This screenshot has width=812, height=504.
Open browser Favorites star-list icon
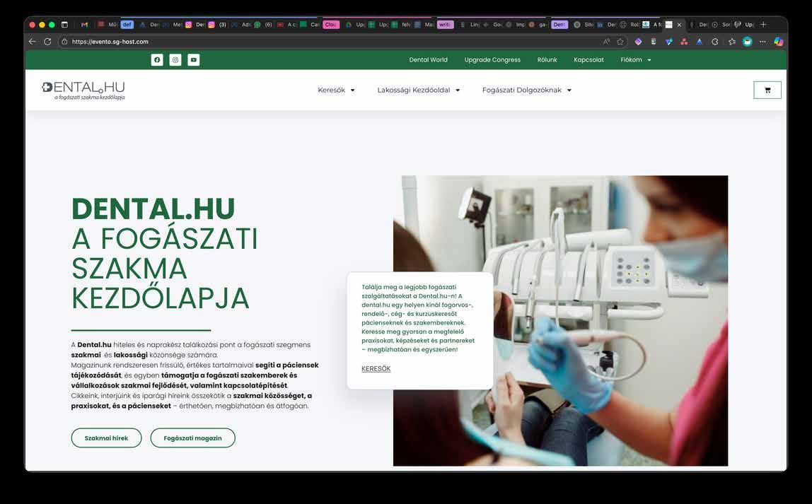point(731,42)
